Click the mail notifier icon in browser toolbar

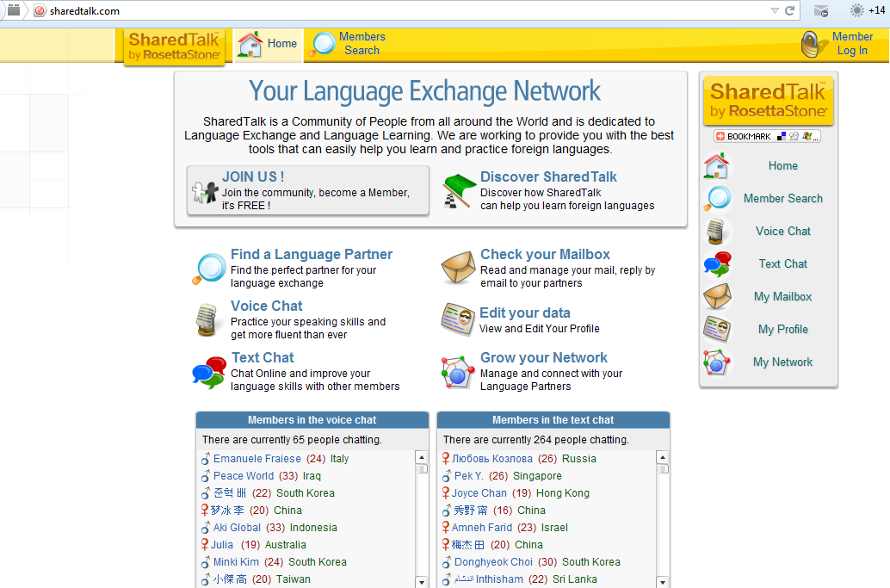click(821, 11)
